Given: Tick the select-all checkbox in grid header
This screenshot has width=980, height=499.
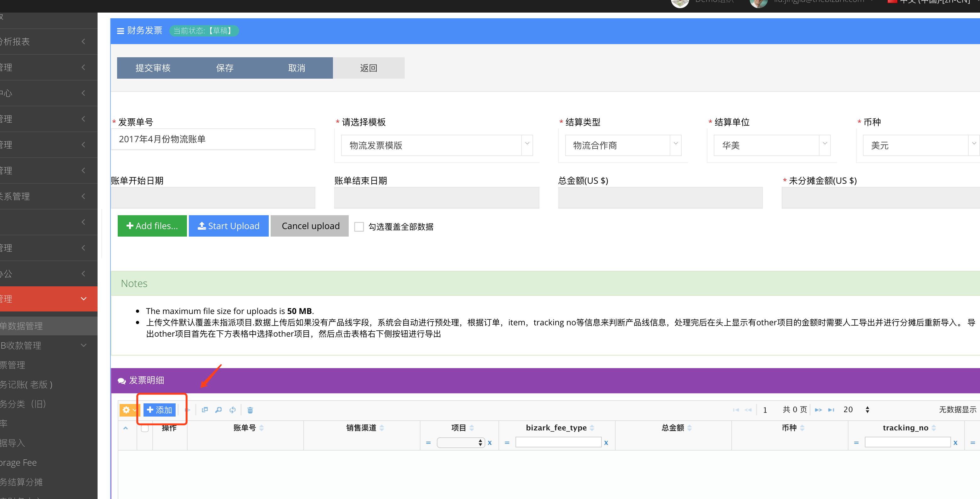Looking at the screenshot, I should click(144, 428).
